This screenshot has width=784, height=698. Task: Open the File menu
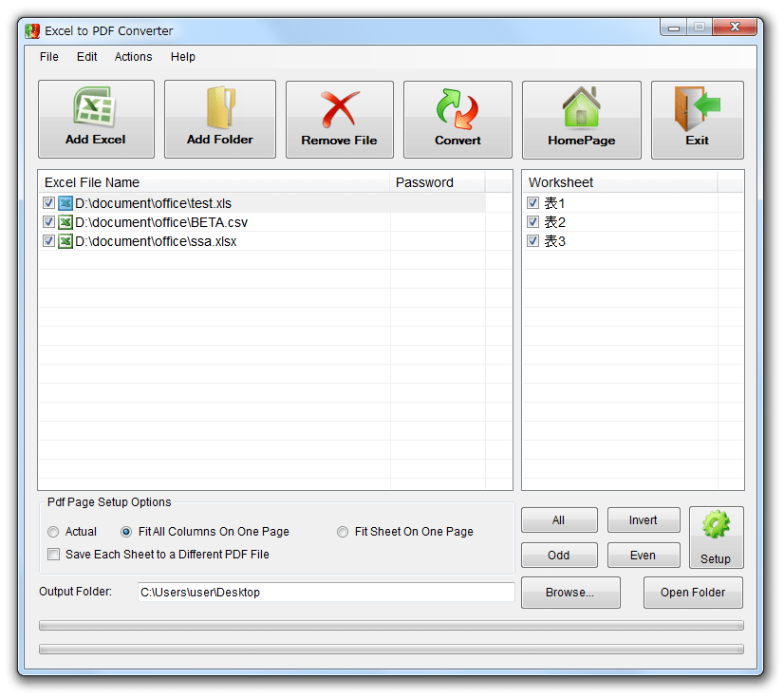(49, 57)
